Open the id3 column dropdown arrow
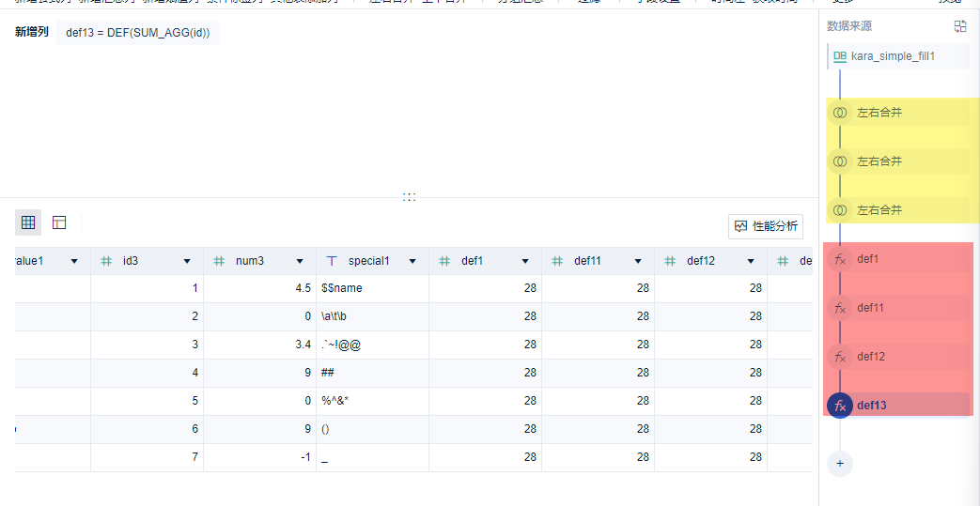 [x=187, y=261]
